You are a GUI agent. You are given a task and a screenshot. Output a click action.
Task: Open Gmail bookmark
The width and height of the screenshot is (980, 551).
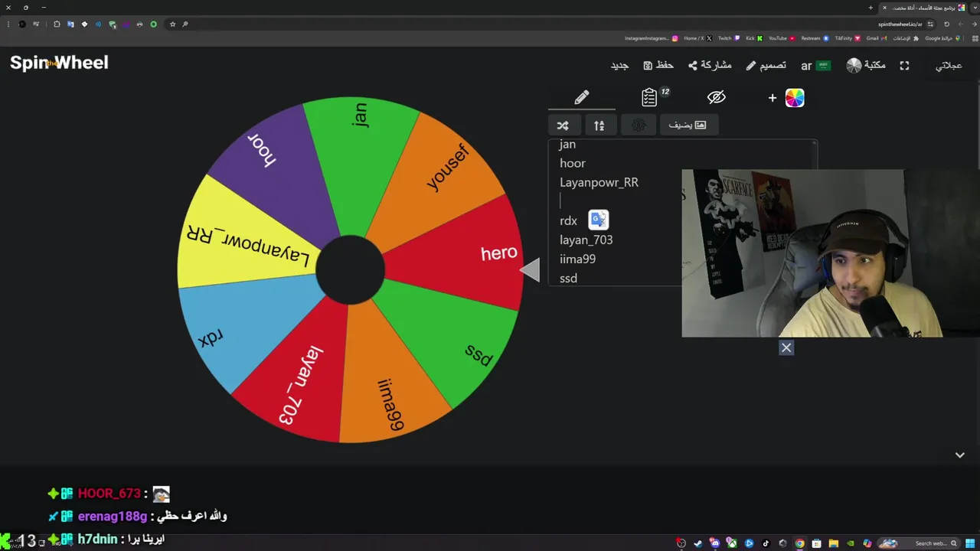[x=876, y=38]
